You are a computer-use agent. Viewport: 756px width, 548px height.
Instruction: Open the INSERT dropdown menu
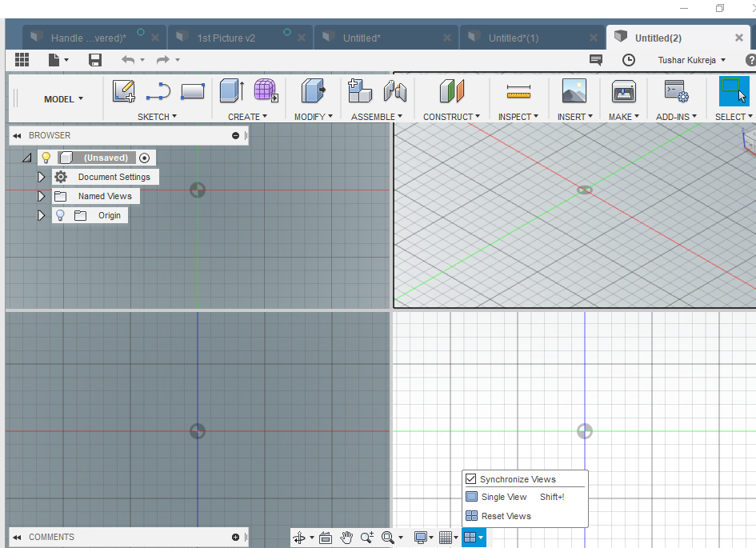(574, 117)
